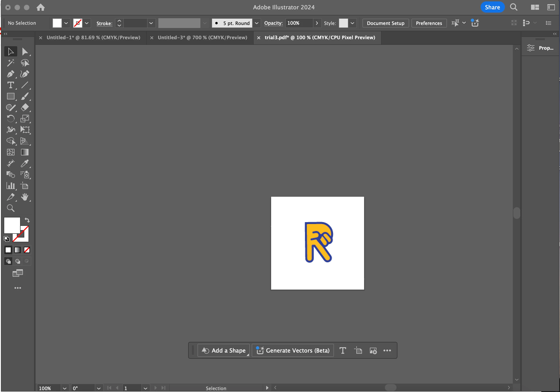Click the Document Setup button
The image size is (560, 392).
[385, 23]
